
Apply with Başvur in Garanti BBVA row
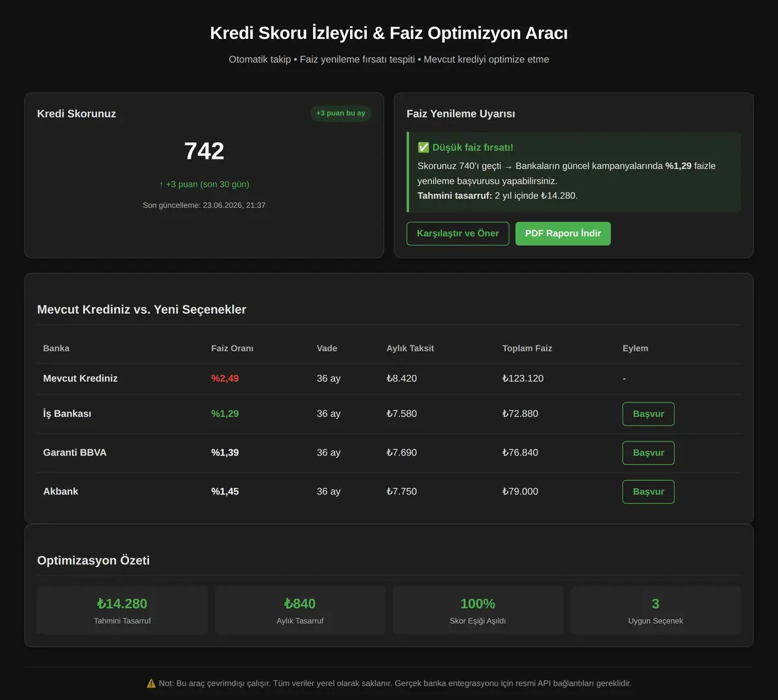click(648, 453)
